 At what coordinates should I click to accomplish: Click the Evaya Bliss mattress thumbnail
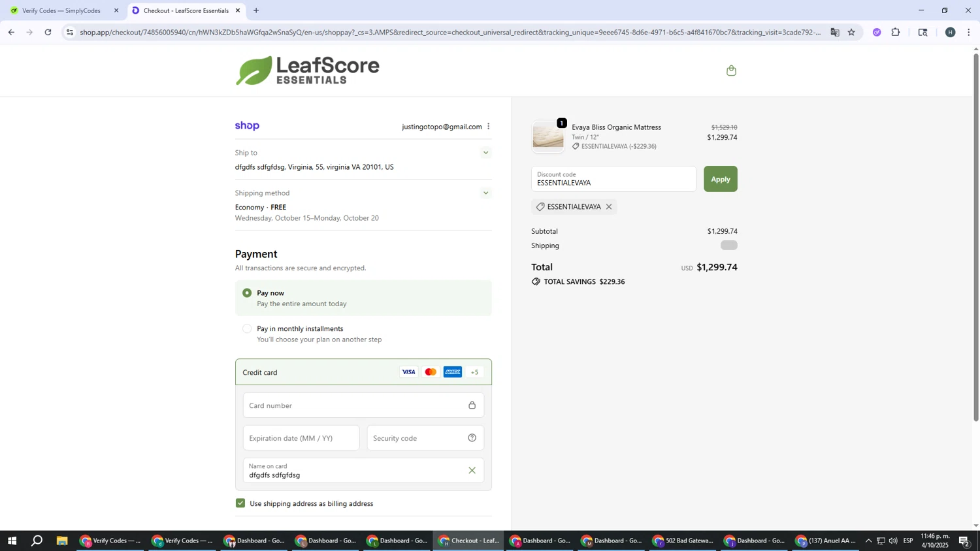pyautogui.click(x=548, y=137)
